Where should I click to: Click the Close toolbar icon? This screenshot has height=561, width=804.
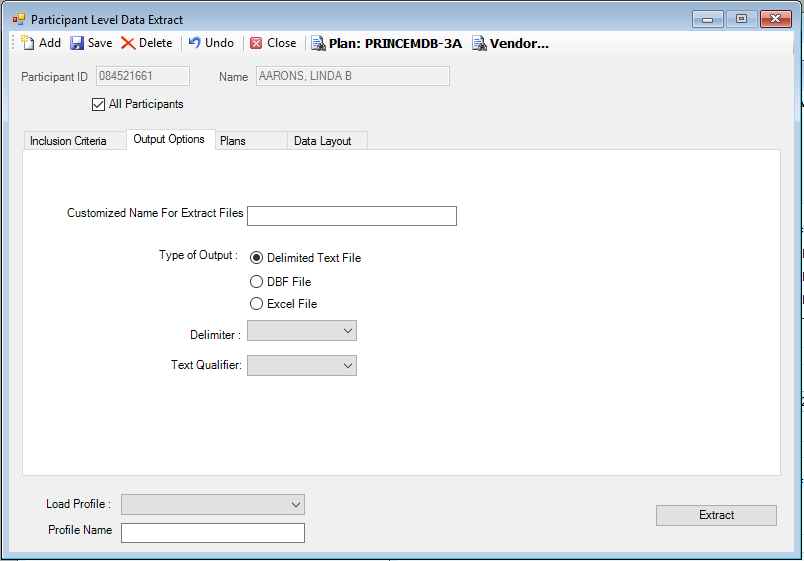pyautogui.click(x=257, y=43)
